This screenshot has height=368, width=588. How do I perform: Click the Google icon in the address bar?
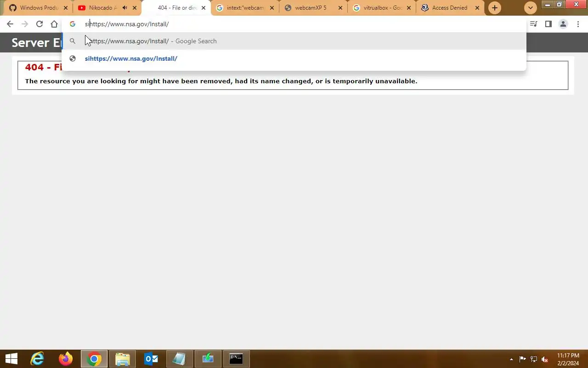click(73, 24)
